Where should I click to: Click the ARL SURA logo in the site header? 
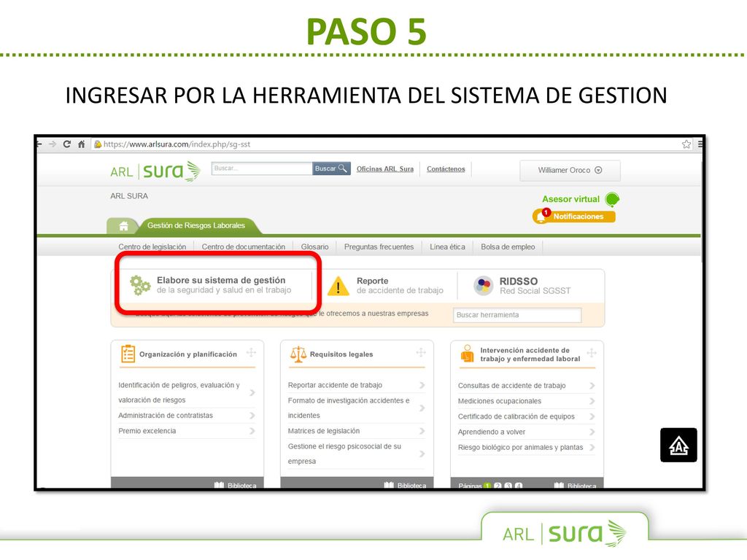click(155, 171)
